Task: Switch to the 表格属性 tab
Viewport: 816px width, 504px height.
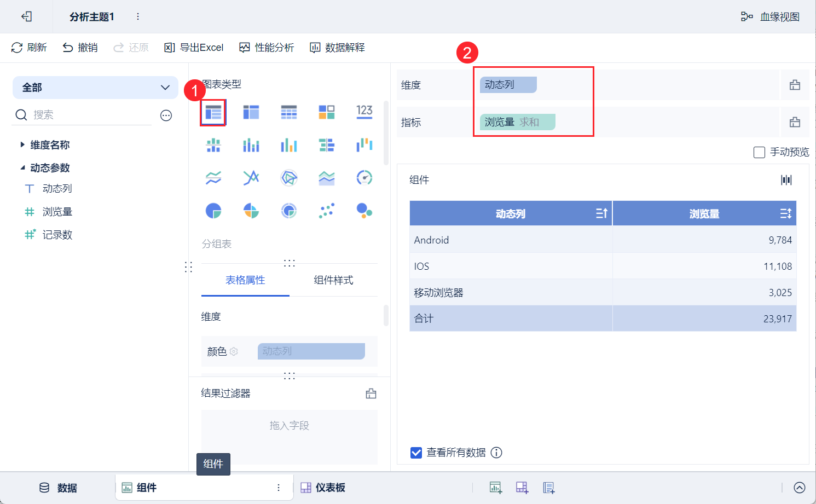Action: pyautogui.click(x=245, y=280)
